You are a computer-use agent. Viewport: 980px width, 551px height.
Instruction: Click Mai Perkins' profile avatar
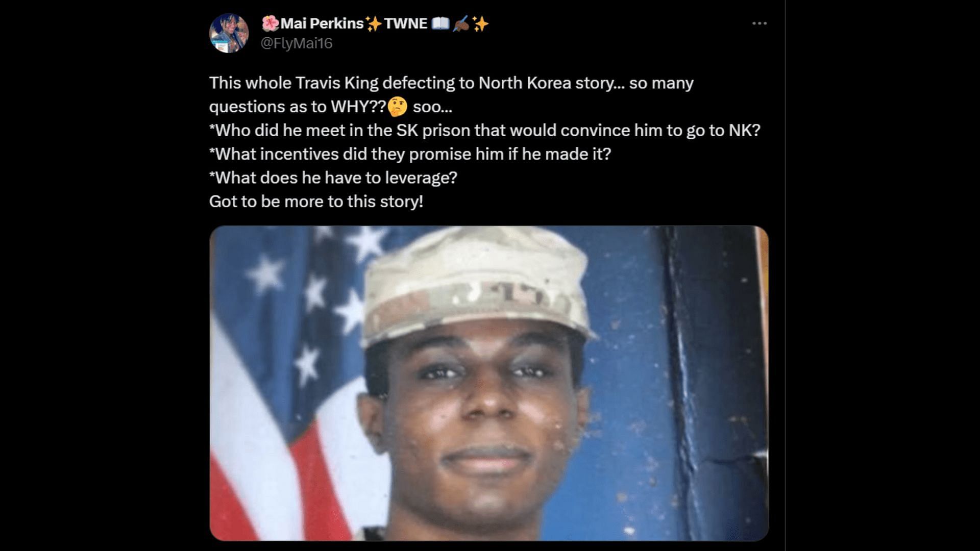229,33
